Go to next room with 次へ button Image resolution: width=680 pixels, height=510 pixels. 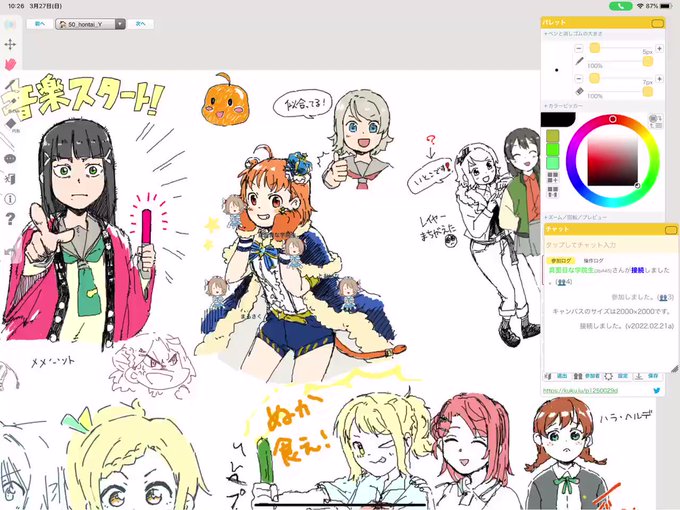coord(141,24)
